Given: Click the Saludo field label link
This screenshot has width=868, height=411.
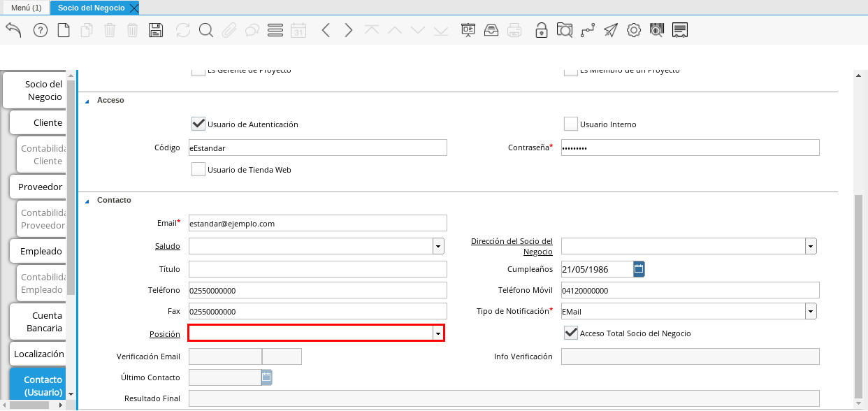Looking at the screenshot, I should click(168, 246).
